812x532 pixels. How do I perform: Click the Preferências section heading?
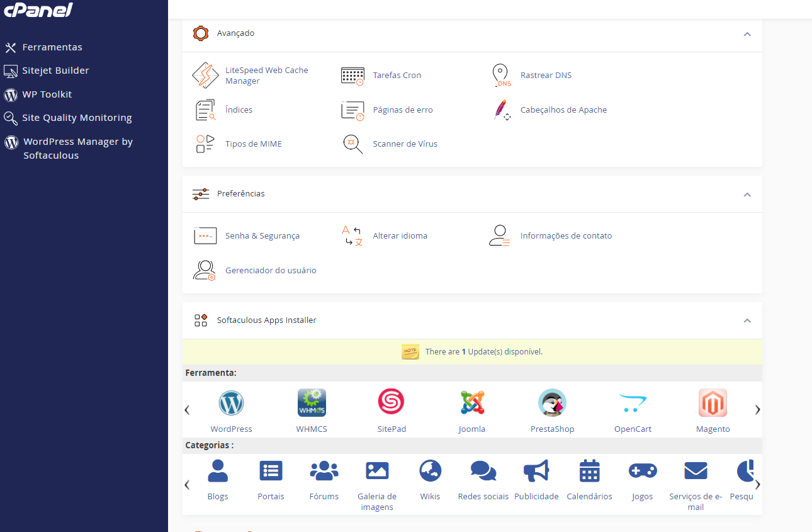[x=240, y=194]
